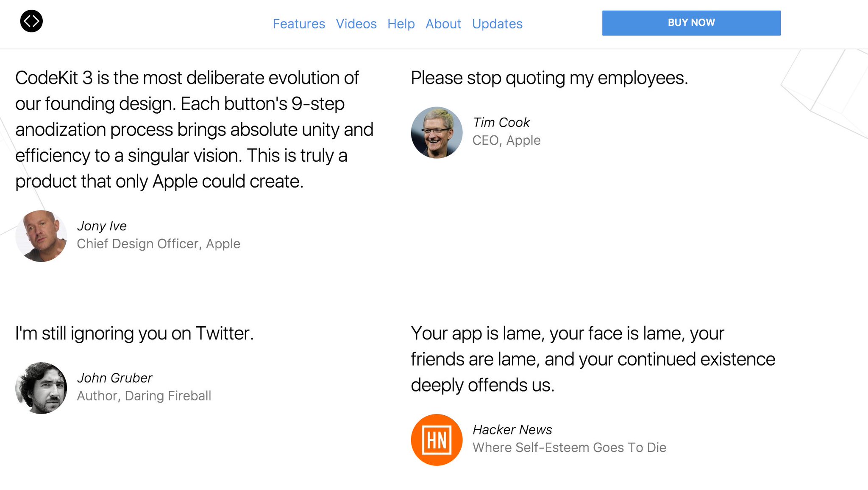Click the 'still ignoring you on Twitter' quote
The height and width of the screenshot is (490, 868).
pyautogui.click(x=134, y=333)
